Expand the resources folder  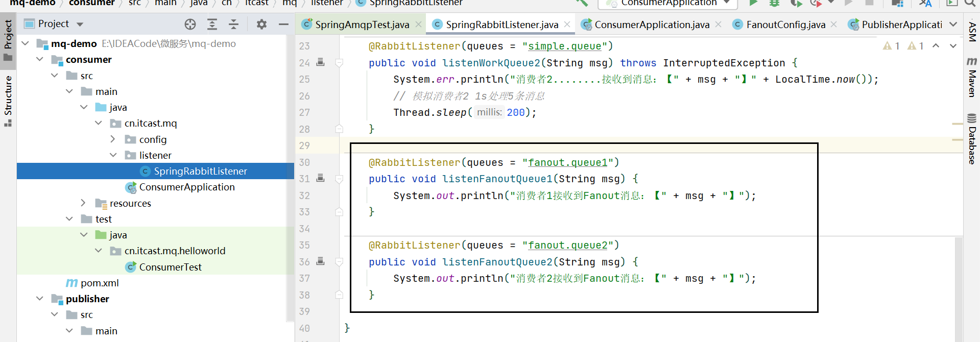84,203
